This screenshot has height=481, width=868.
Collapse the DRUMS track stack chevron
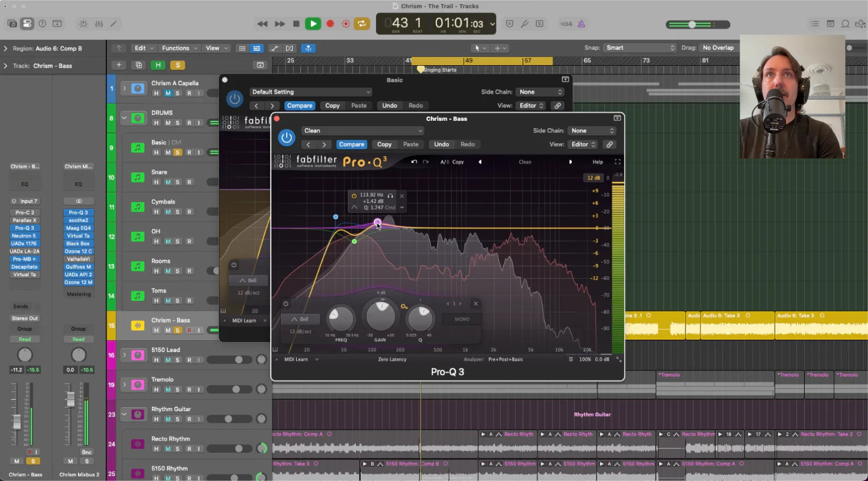(124, 118)
